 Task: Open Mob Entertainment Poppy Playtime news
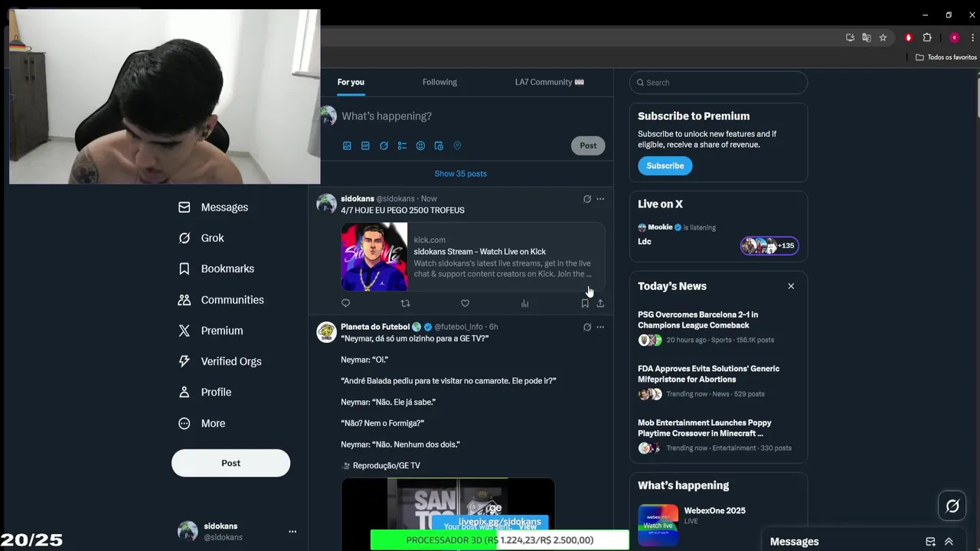coord(718,435)
